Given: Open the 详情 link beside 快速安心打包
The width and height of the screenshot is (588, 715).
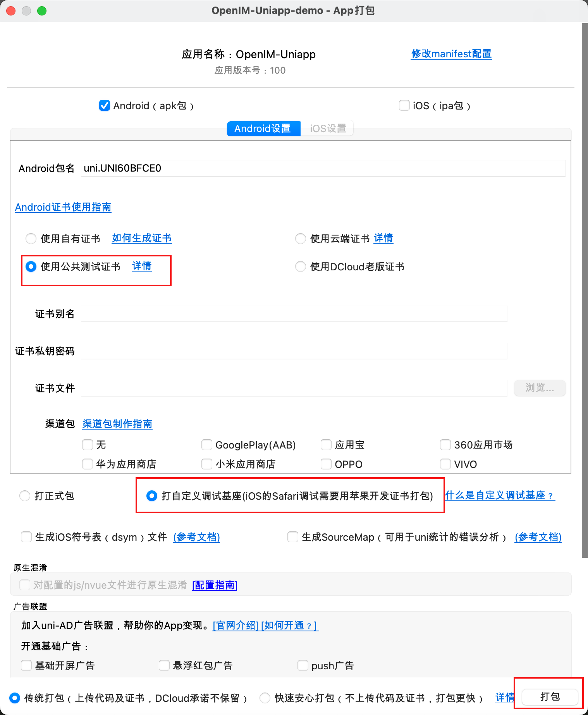Looking at the screenshot, I should point(505,698).
